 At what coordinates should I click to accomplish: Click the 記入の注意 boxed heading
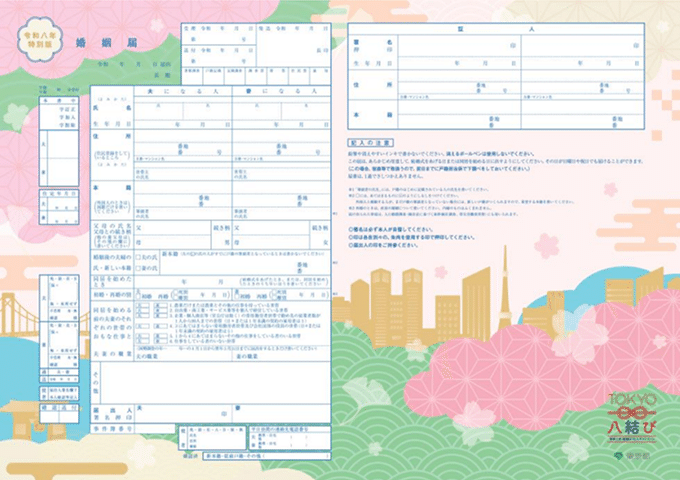(370, 143)
